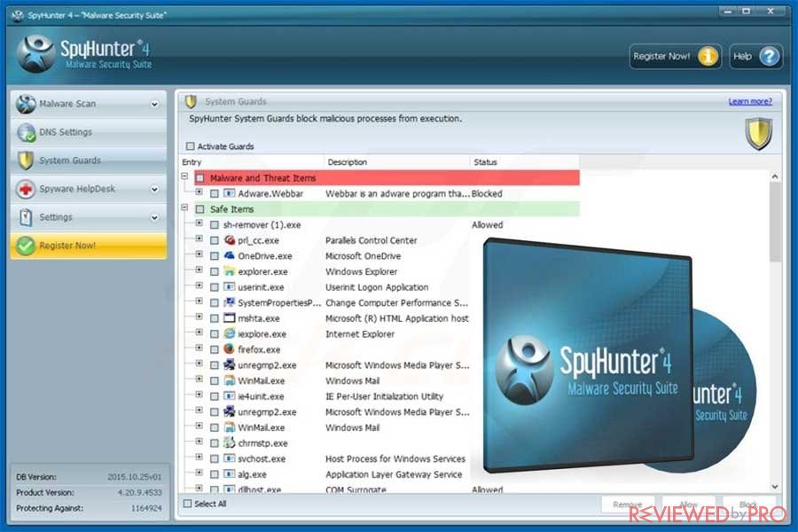Sort by the Status column header
This screenshot has width=798, height=532.
tap(524, 162)
